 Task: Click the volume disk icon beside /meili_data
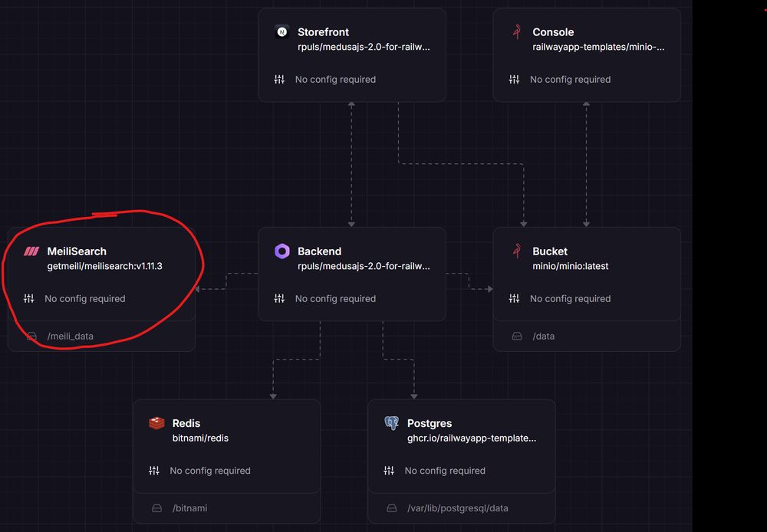coord(31,337)
